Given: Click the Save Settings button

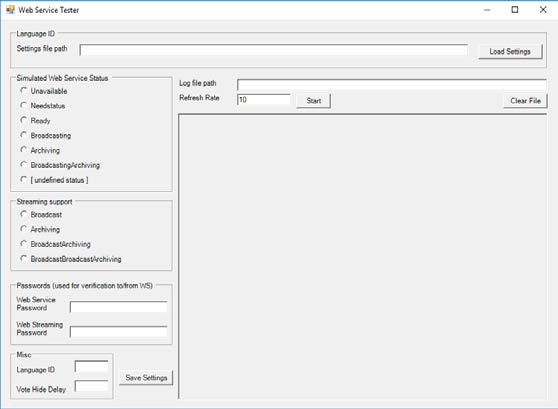Looking at the screenshot, I should click(x=146, y=378).
